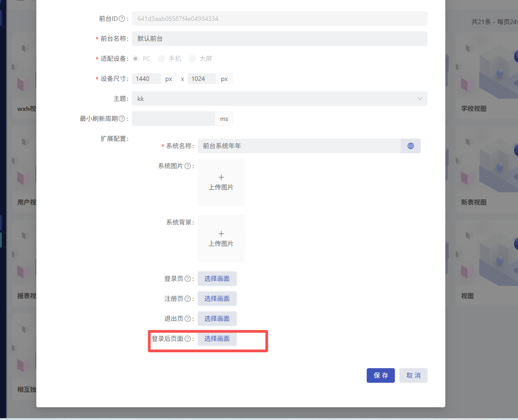Select the 大屏 device radio option
Image resolution: width=518 pixels, height=420 pixels.
pyautogui.click(x=192, y=59)
